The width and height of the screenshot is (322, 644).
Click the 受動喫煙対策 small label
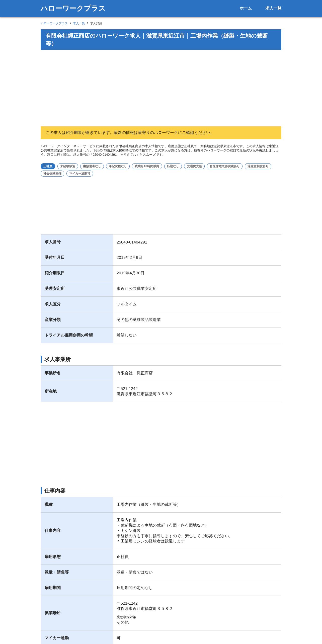(x=126, y=617)
